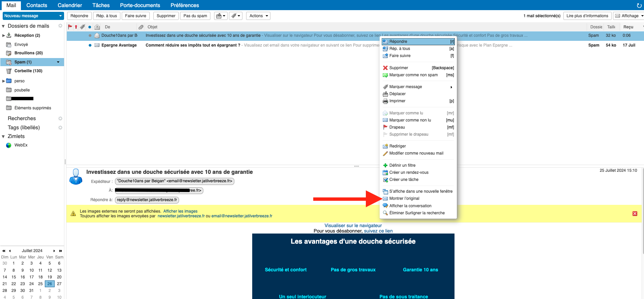Open the Spam folder dropdown arrow
This screenshot has height=299, width=644.
point(58,62)
